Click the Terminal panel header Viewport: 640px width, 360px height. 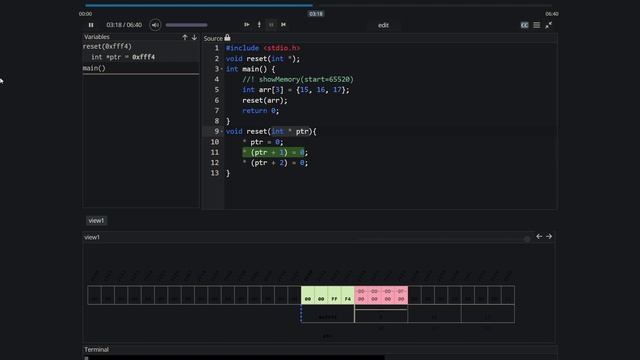pos(96,349)
